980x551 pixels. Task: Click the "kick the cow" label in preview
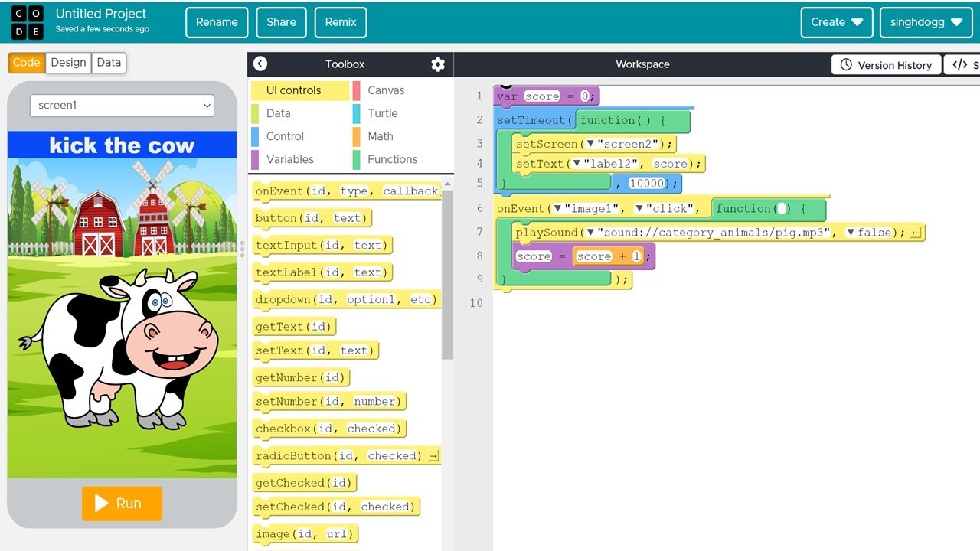(x=122, y=145)
